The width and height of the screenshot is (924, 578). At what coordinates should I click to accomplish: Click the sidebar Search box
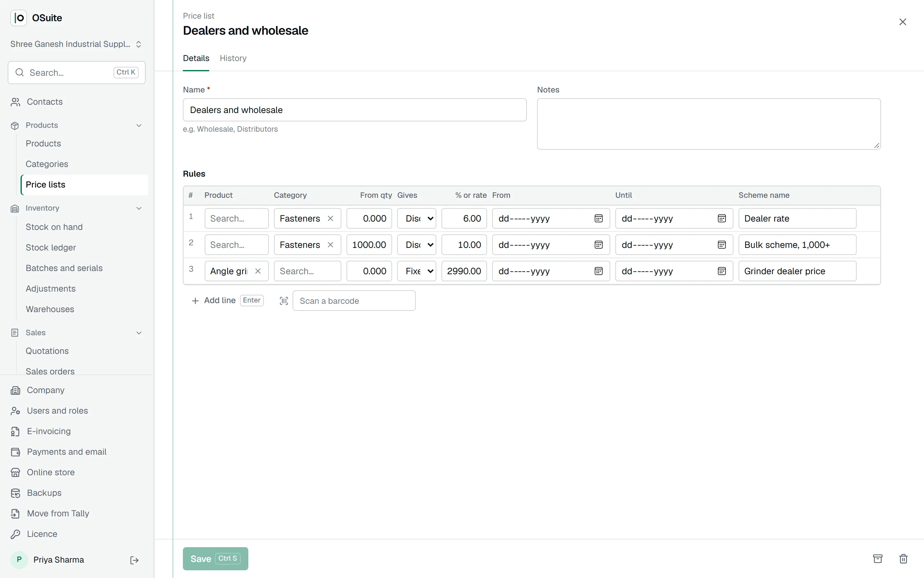76,73
